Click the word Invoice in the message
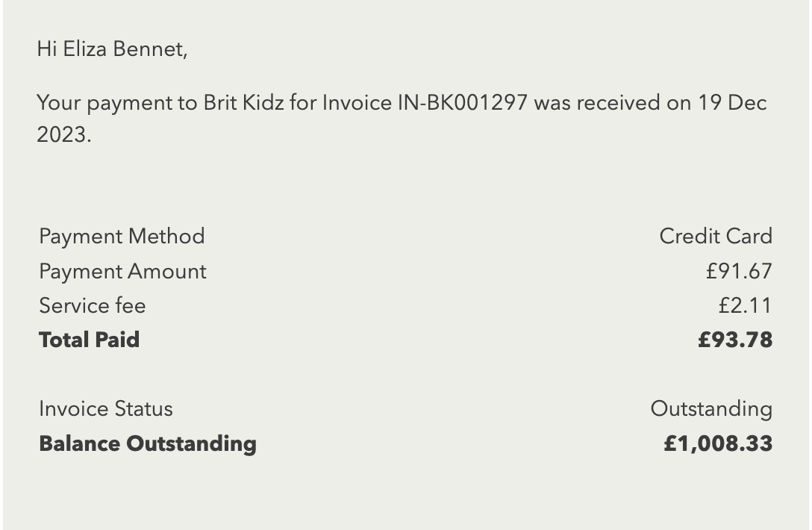812x530 pixels. (x=357, y=102)
